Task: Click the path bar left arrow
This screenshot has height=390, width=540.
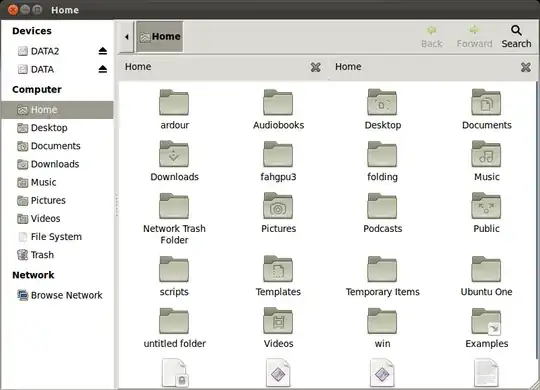Action: click(x=126, y=37)
